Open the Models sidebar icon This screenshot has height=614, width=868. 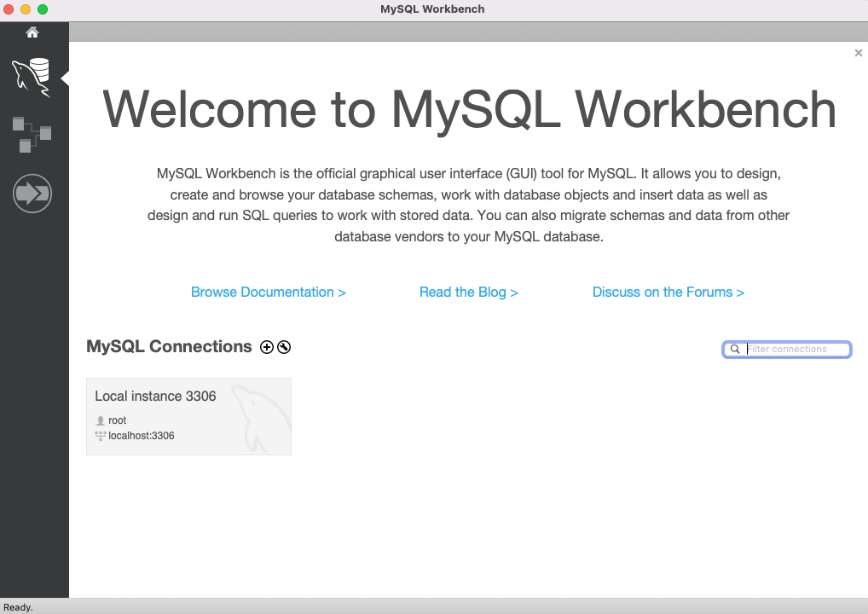[x=32, y=135]
